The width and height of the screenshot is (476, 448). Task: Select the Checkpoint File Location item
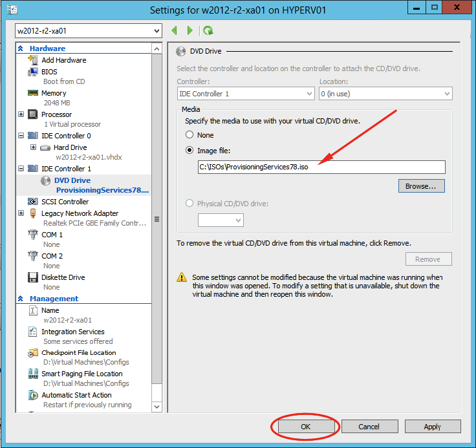click(x=79, y=353)
